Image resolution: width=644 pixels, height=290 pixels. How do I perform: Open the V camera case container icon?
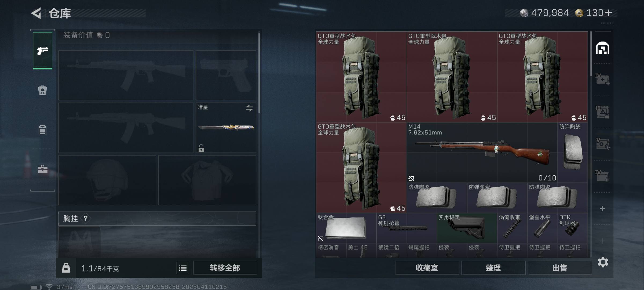pyautogui.click(x=602, y=144)
